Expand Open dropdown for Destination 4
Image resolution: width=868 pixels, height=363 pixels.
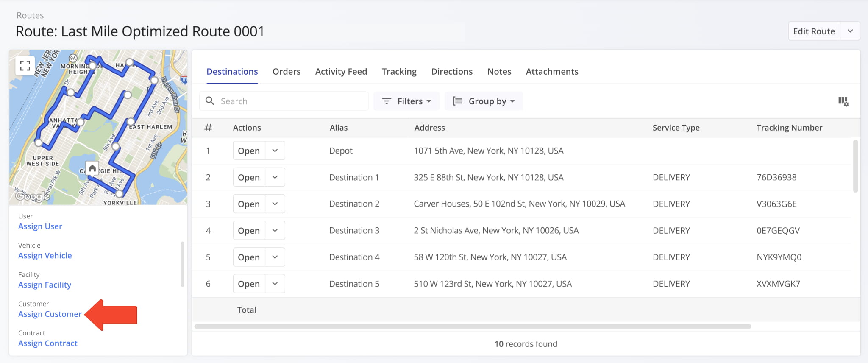pyautogui.click(x=275, y=257)
